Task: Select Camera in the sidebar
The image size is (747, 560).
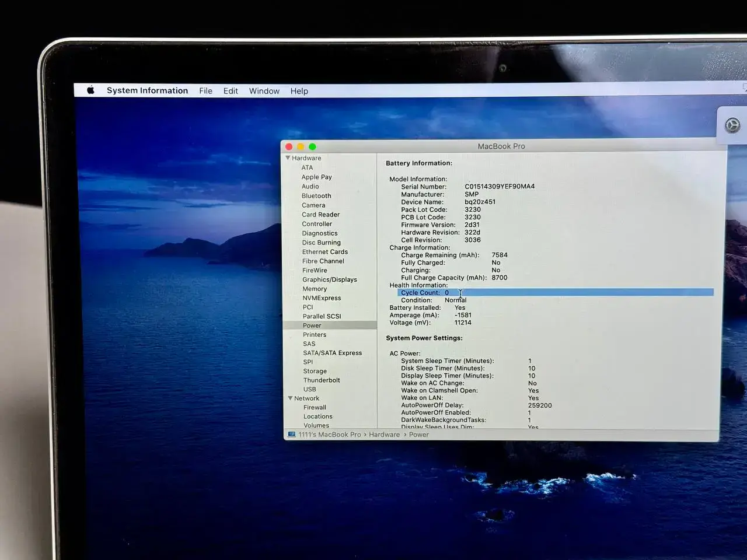Action: point(313,205)
